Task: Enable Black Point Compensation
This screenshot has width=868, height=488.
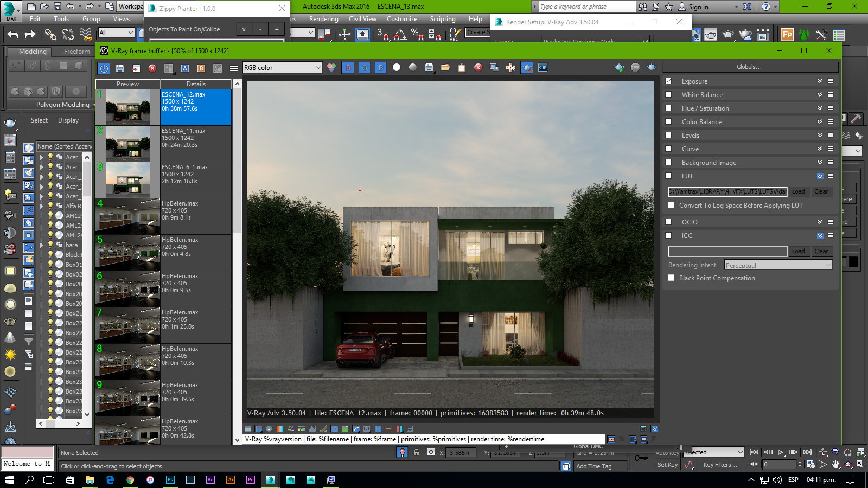Action: tap(671, 278)
